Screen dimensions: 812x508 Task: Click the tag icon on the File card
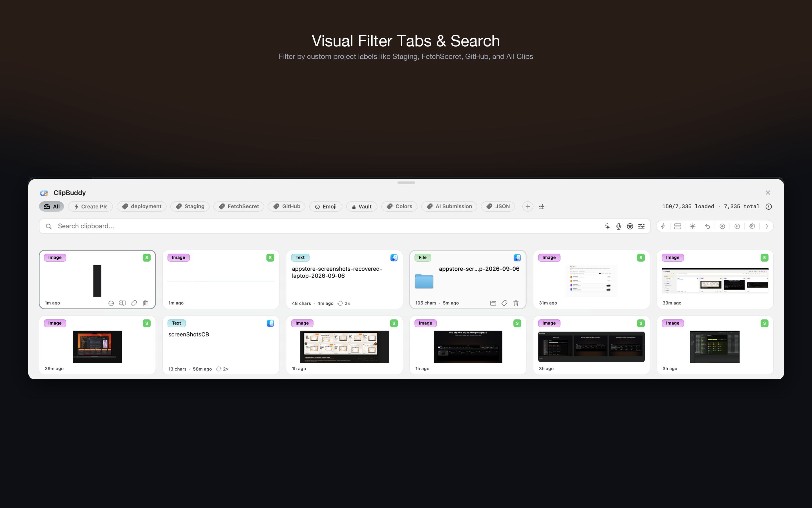504,303
